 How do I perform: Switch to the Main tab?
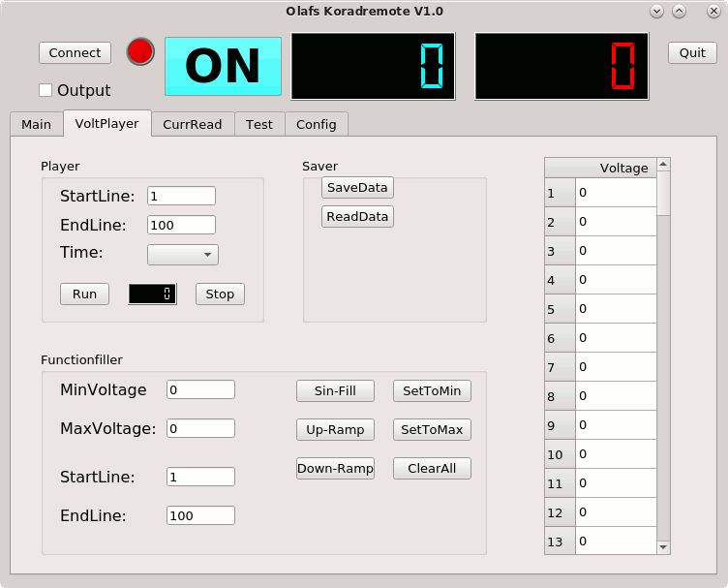36,124
